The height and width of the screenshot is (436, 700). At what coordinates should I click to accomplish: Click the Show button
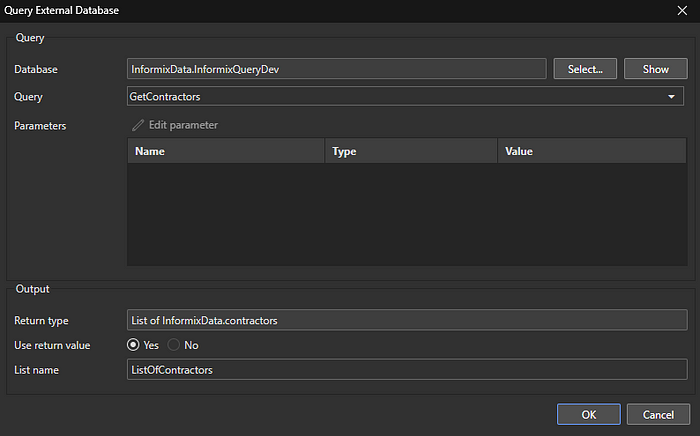tap(655, 69)
